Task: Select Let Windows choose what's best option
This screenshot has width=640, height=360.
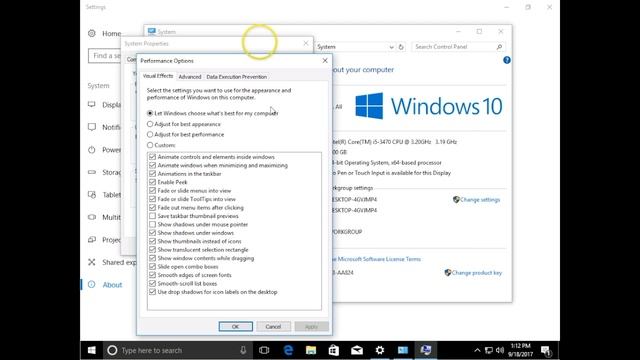Action: (212, 113)
